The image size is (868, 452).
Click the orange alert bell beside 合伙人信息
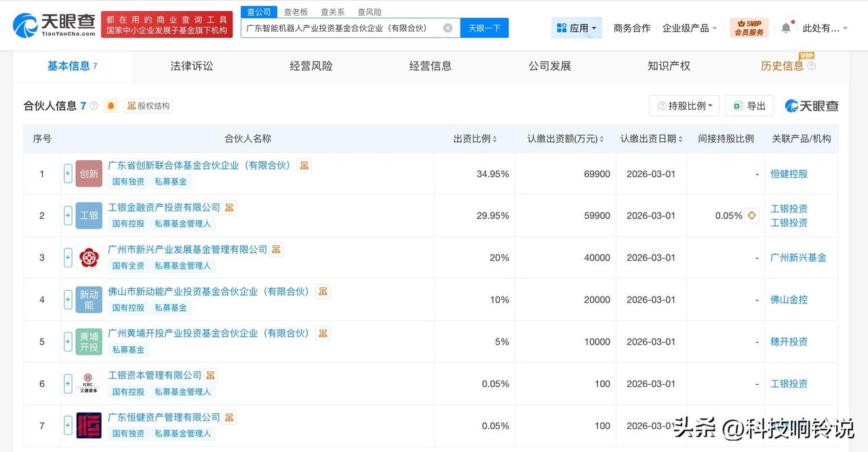[111, 106]
